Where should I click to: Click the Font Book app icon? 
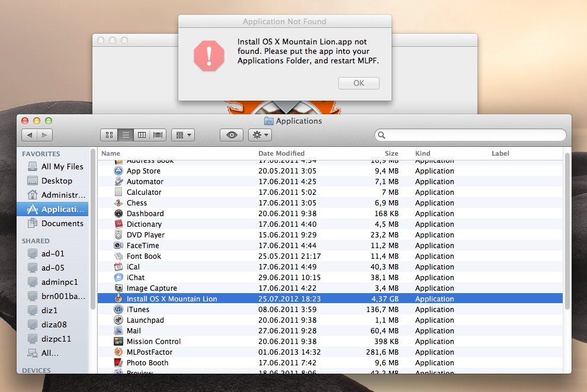coord(118,256)
